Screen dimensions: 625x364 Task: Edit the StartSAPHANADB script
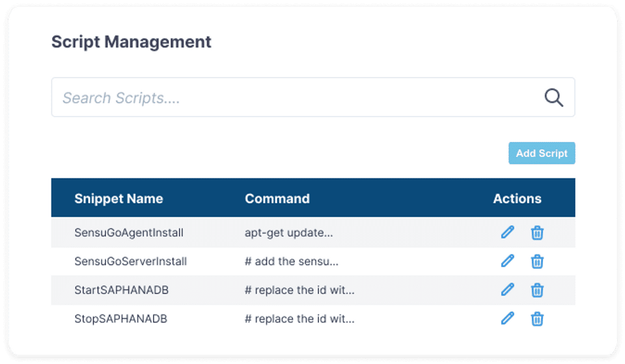[507, 290]
